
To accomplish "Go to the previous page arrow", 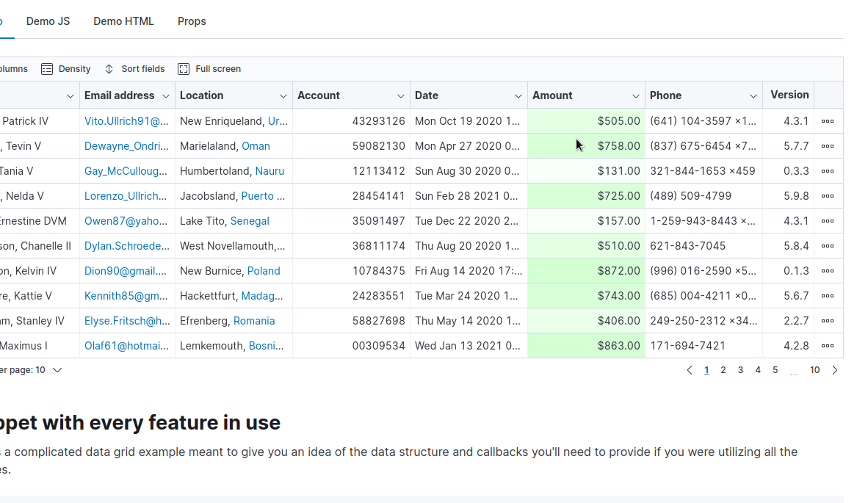I will (690, 370).
